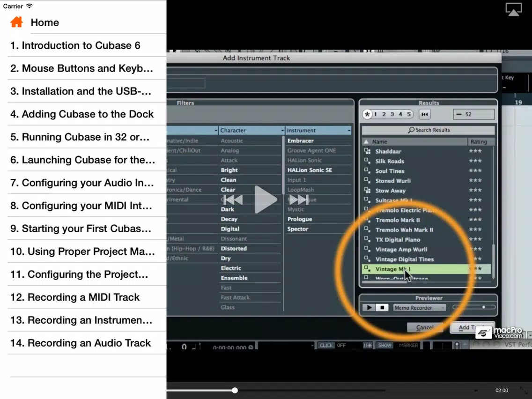Click the results list vertical scrollbar
Screen dimensions: 532x399
point(493,261)
